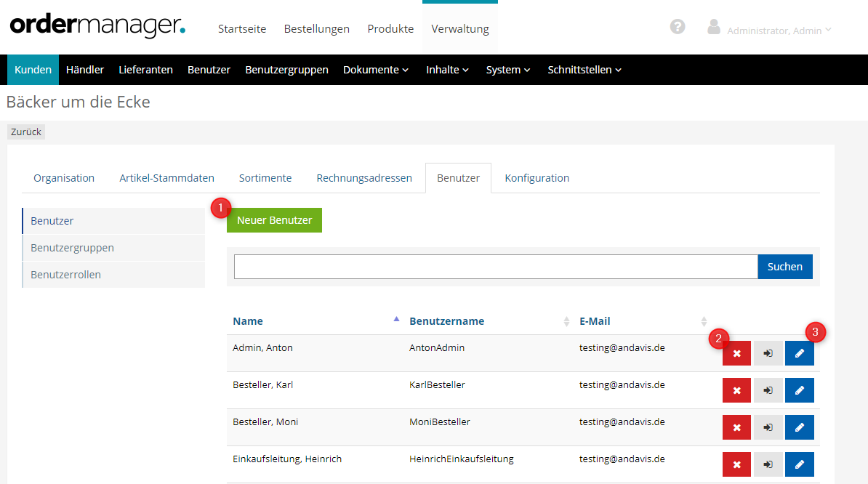Viewport: 868px width, 484px height.
Task: Log in as Moni Besteller
Action: pyautogui.click(x=768, y=427)
